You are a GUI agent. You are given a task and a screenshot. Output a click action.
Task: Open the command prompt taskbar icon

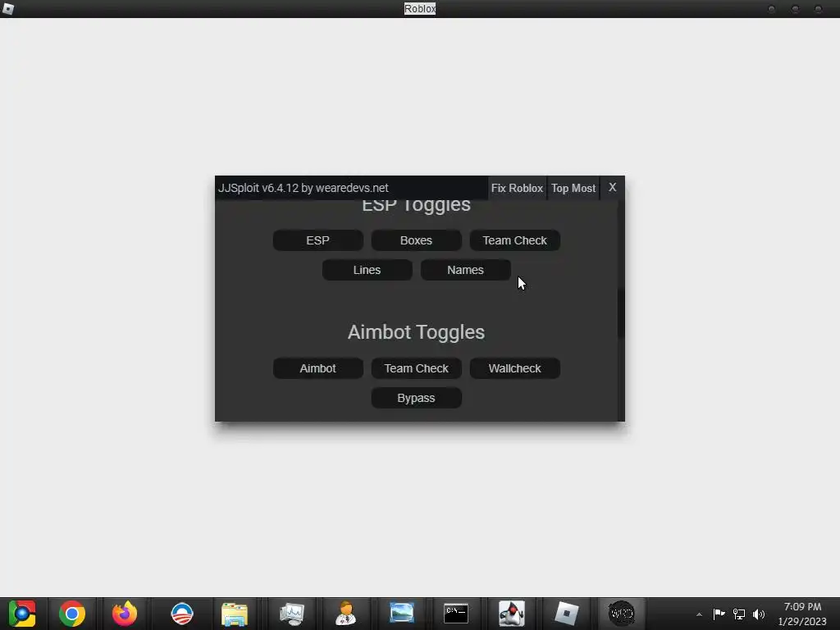(x=456, y=614)
